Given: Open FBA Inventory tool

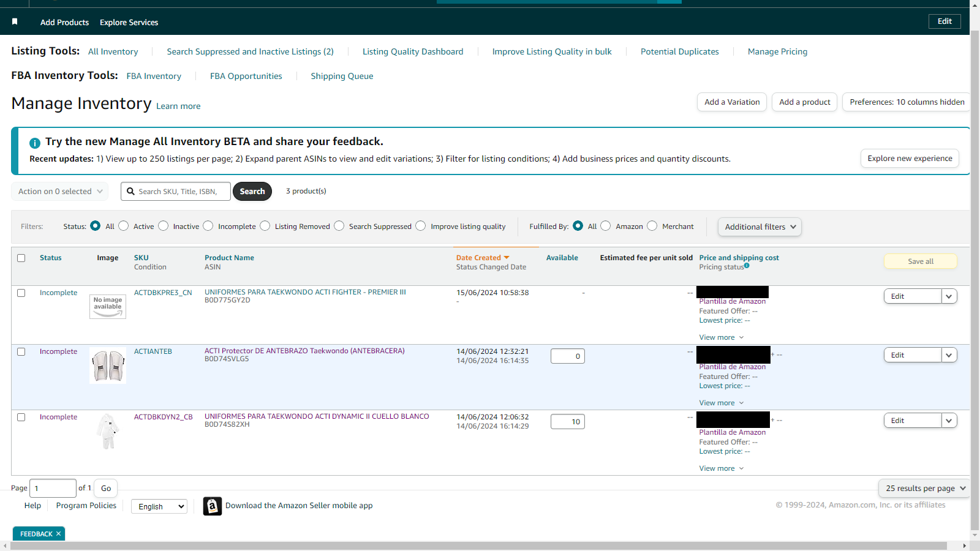Looking at the screenshot, I should (154, 76).
